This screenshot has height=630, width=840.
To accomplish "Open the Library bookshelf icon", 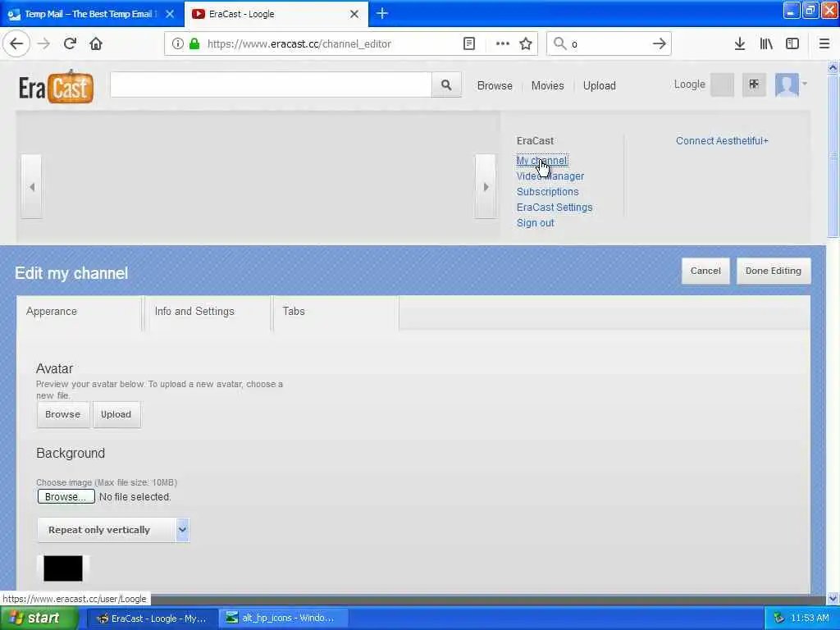I will (x=766, y=44).
